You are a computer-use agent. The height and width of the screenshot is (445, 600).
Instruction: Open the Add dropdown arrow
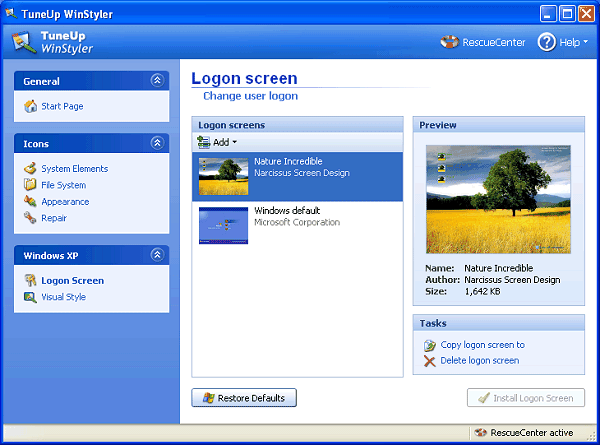(x=235, y=142)
